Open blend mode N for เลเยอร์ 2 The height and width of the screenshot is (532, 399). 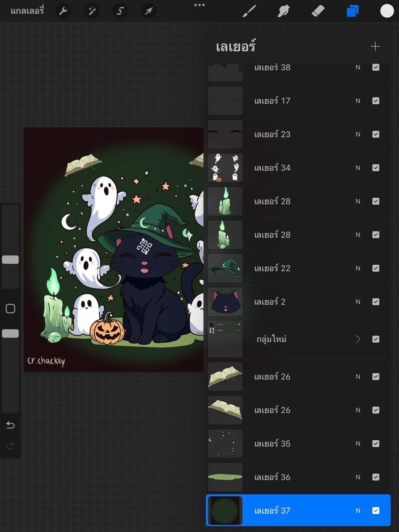click(x=358, y=302)
